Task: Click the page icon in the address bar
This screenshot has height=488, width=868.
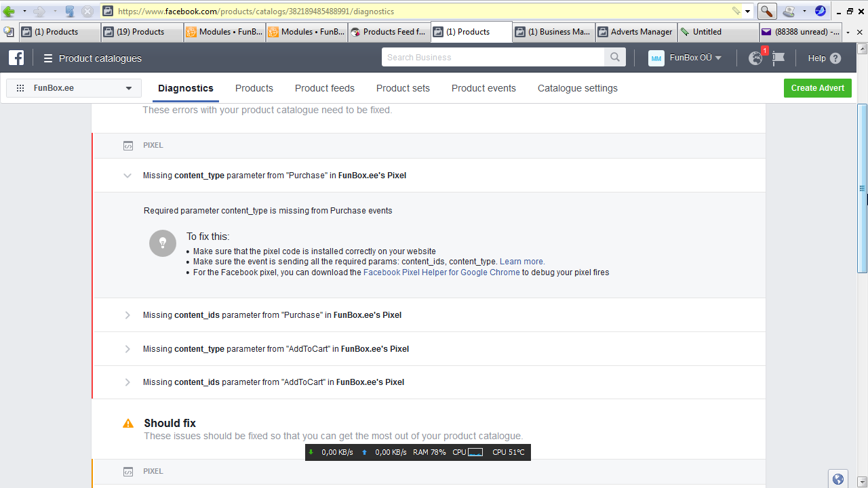Action: tap(108, 11)
